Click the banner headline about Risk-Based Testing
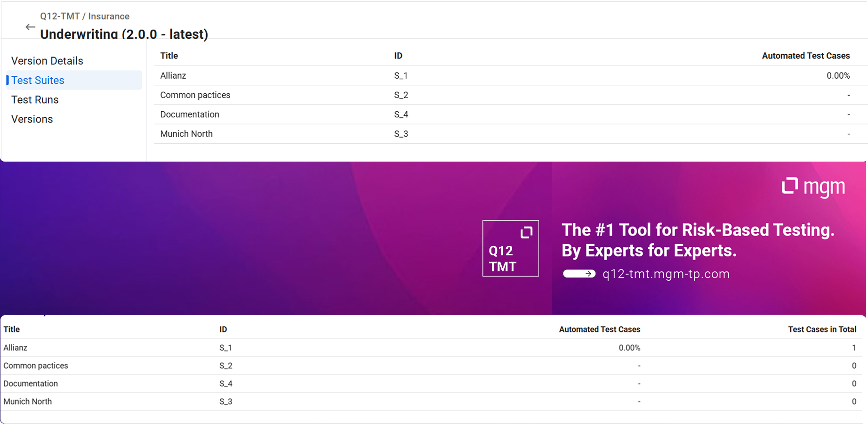The image size is (868, 424). pyautogui.click(x=698, y=240)
